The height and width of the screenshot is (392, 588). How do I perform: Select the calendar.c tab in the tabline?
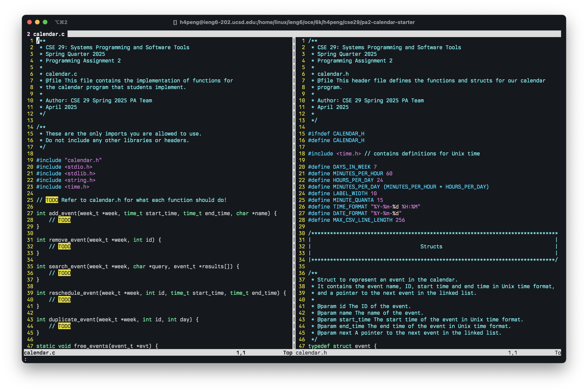point(46,34)
